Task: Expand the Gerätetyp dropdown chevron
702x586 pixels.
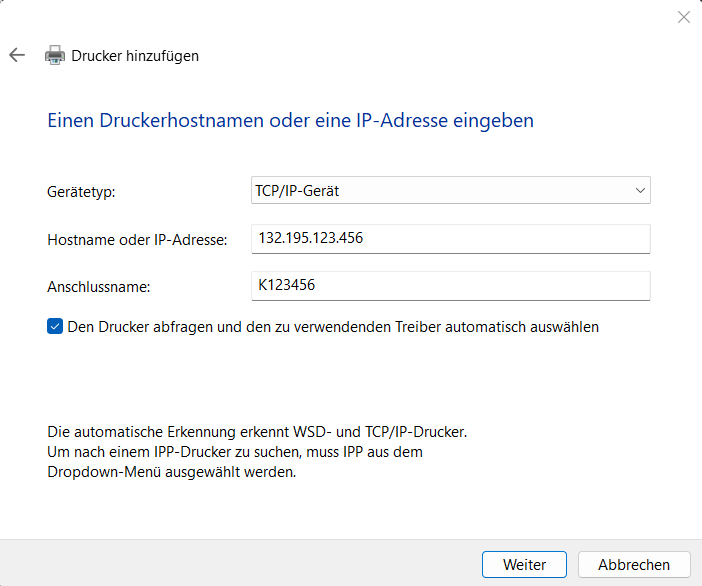Action: tap(640, 190)
